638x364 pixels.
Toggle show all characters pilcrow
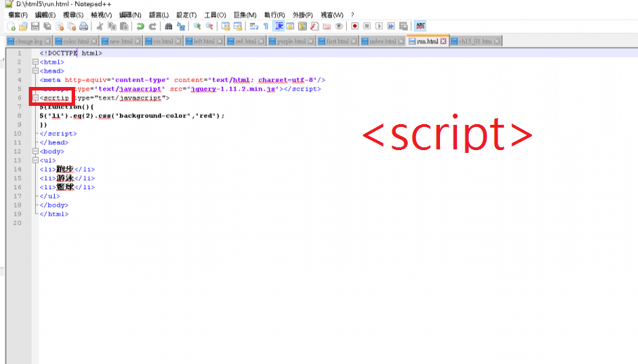(266, 27)
